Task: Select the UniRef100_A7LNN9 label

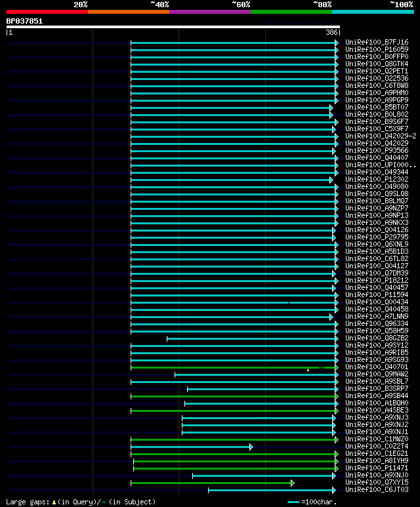Action: click(377, 317)
